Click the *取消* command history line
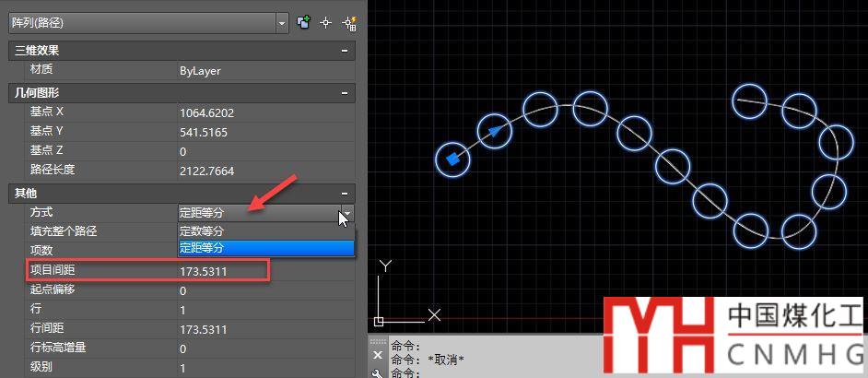The image size is (868, 378). pos(428,360)
